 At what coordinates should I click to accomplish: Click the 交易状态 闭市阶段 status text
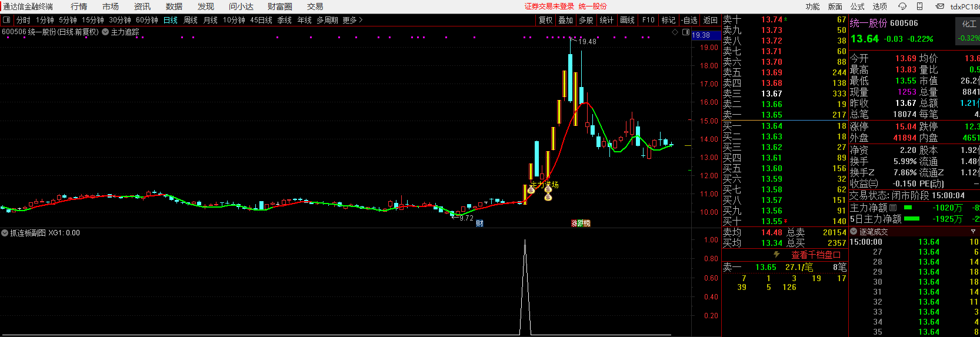coord(906,195)
